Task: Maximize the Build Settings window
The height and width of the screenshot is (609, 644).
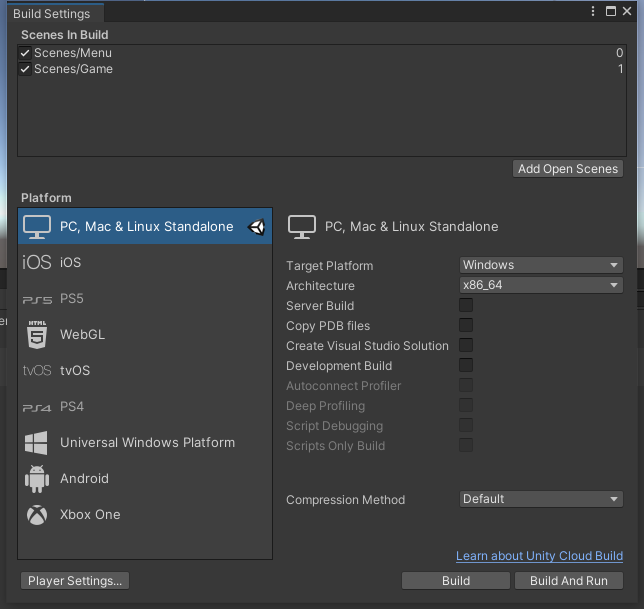Action: (x=611, y=11)
